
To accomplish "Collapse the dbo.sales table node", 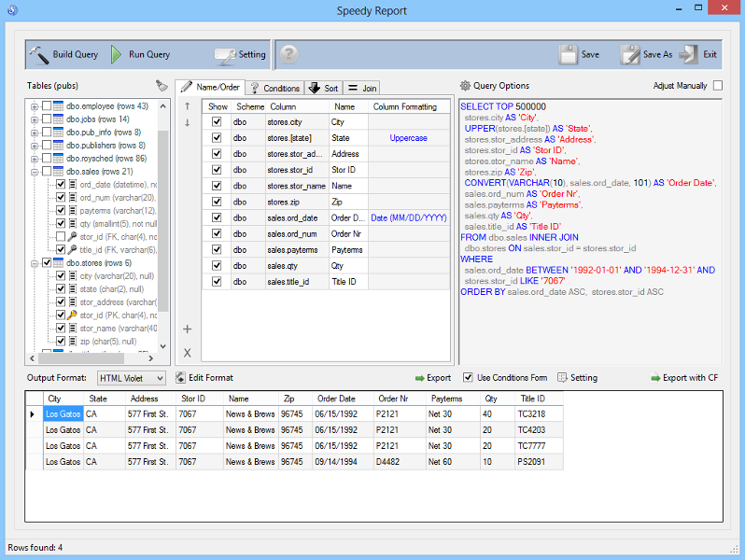I will (x=35, y=172).
